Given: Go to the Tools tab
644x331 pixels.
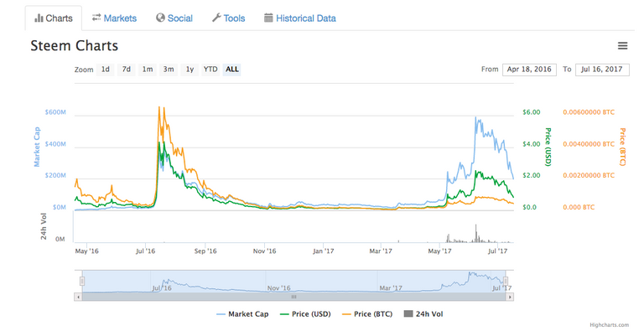Looking at the screenshot, I should point(228,18).
